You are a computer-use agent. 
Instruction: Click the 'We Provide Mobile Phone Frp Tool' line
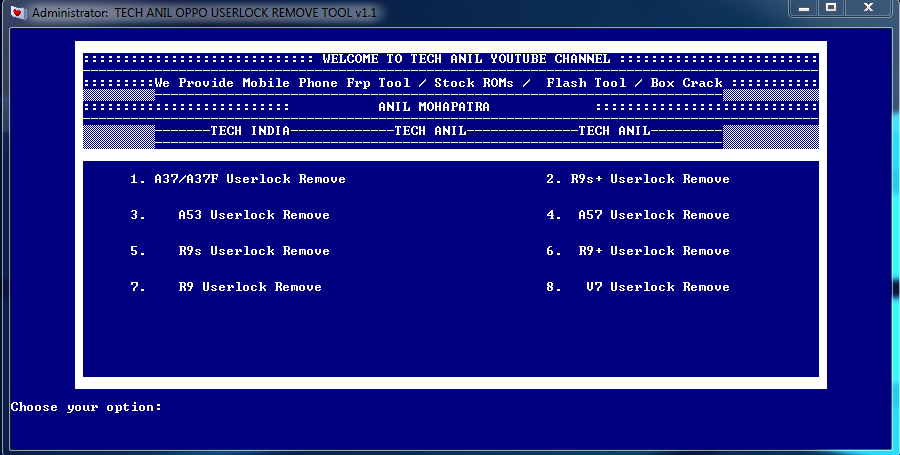438,83
